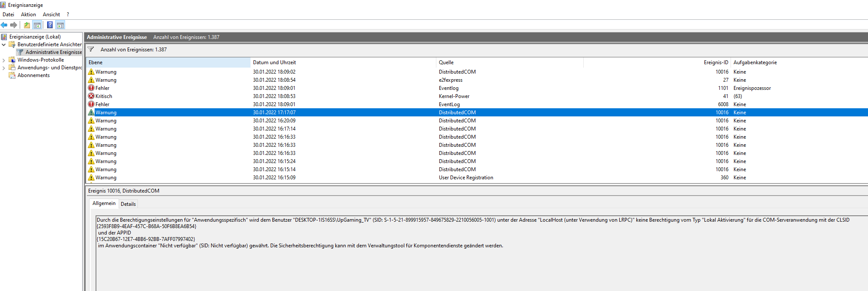Click warning icon of the 16:20:09 row

click(x=91, y=121)
